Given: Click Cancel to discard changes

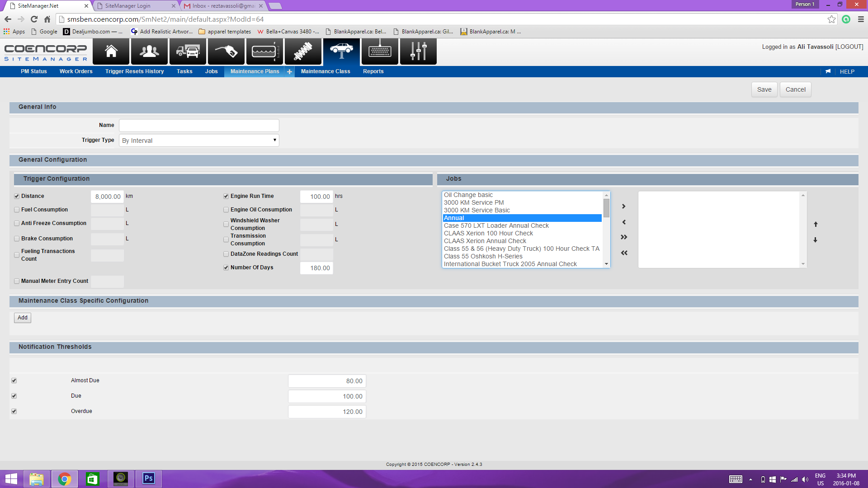Looking at the screenshot, I should click(795, 89).
